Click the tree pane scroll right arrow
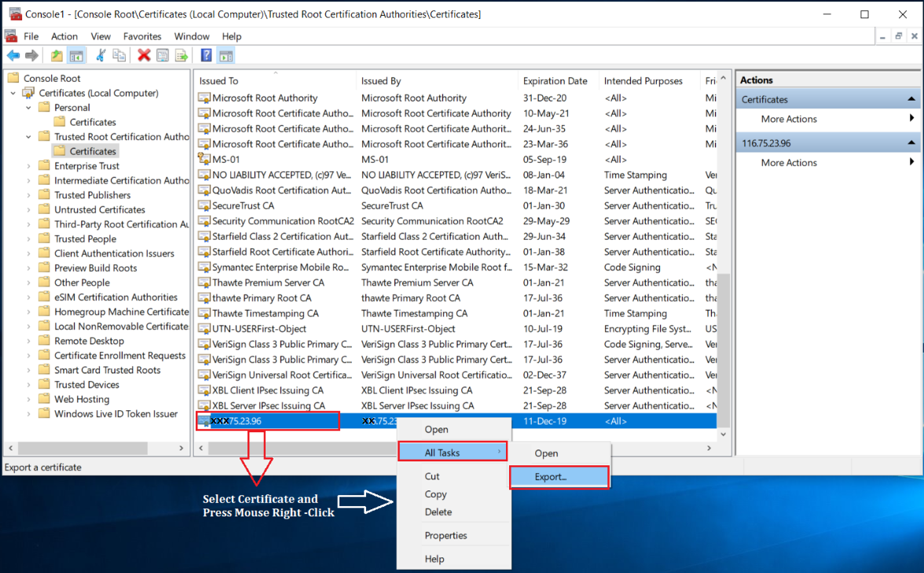Screen dimensions: 924x573 click(x=181, y=448)
